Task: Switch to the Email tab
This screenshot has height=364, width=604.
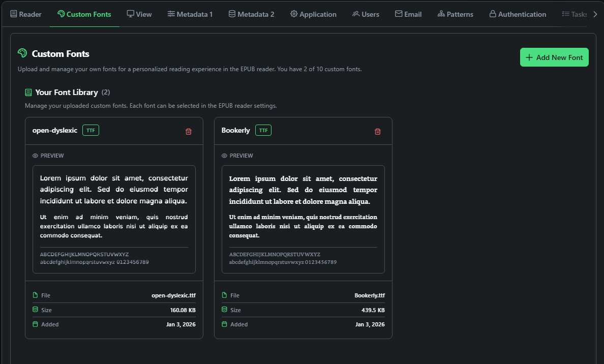Action: pos(408,14)
